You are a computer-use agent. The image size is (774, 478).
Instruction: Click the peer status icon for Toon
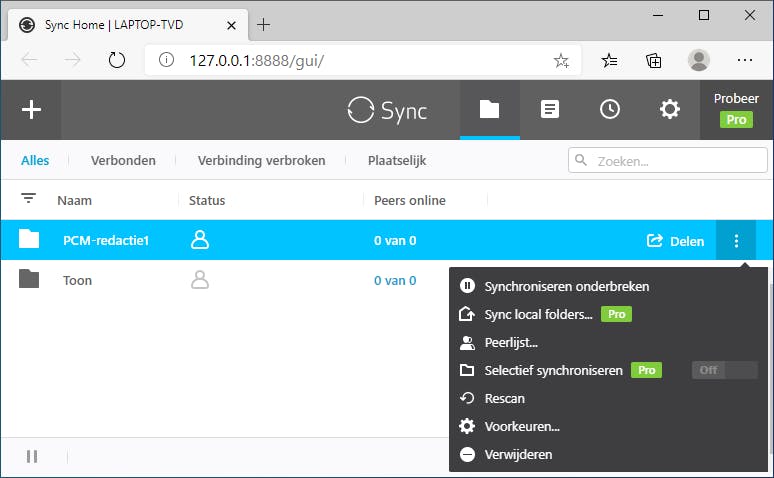(x=200, y=279)
